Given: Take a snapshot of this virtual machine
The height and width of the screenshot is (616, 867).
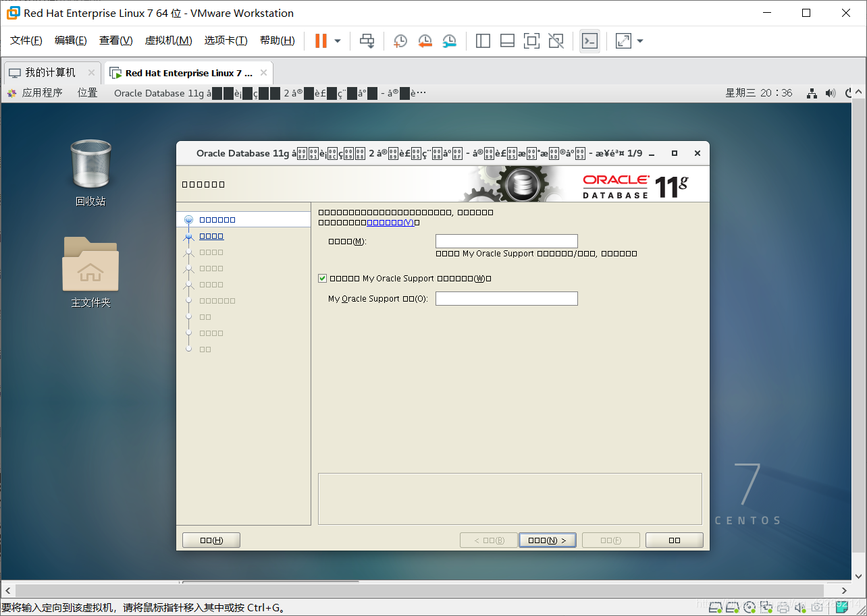Looking at the screenshot, I should (400, 41).
